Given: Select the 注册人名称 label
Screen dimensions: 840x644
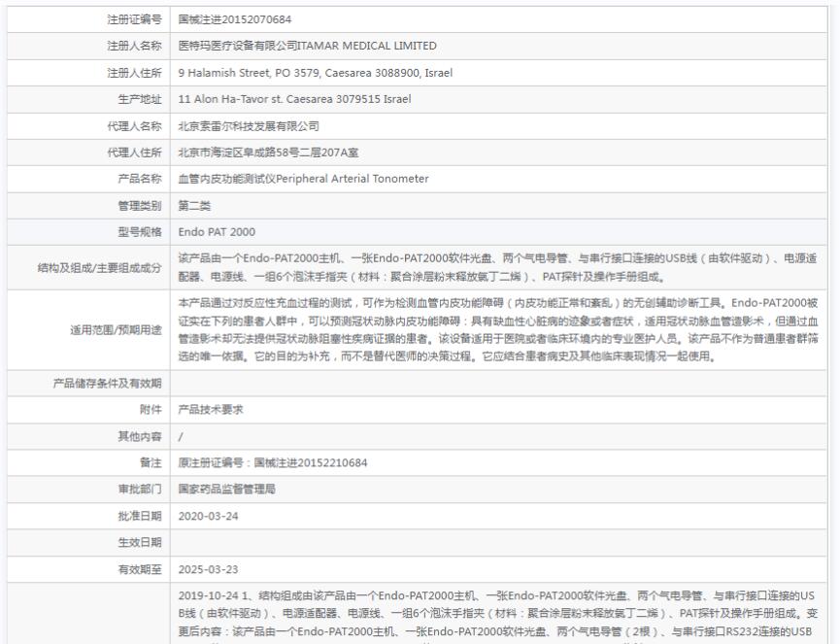Looking at the screenshot, I should pos(134,46).
